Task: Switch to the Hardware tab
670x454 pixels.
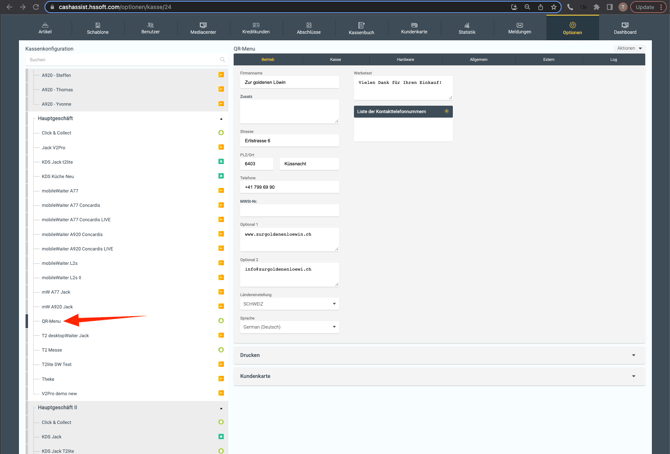Action: pyautogui.click(x=405, y=60)
